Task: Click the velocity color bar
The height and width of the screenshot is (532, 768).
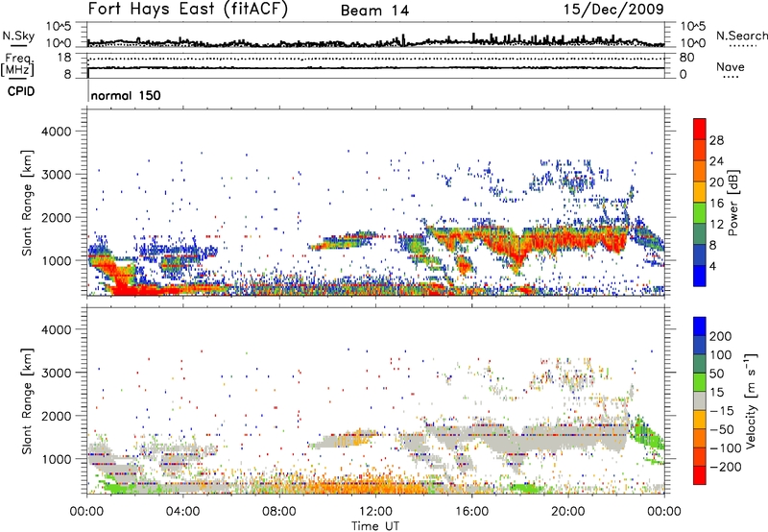Action: 700,400
